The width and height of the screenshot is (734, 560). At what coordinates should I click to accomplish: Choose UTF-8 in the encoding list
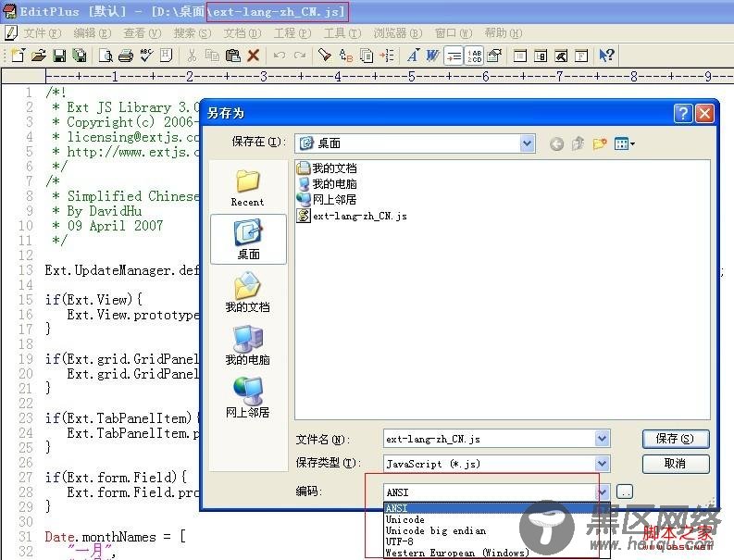coord(497,541)
